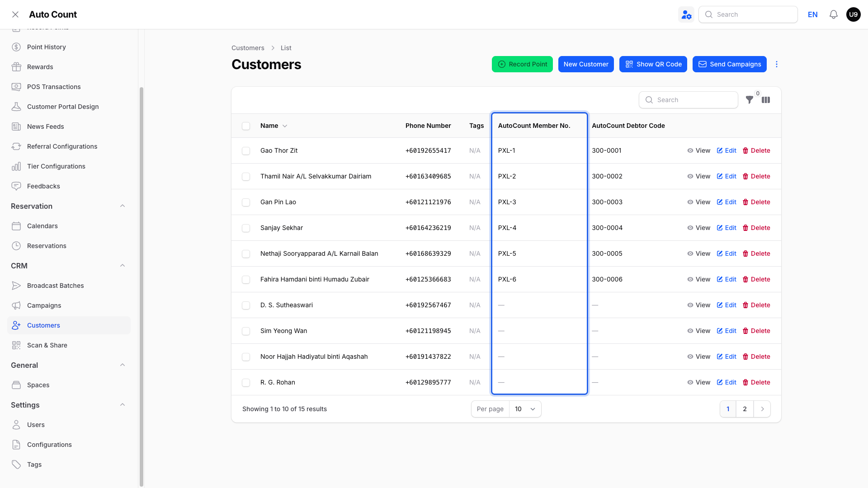Open Broadcast Batches menu item
Image resolution: width=868 pixels, height=488 pixels.
coord(69,286)
